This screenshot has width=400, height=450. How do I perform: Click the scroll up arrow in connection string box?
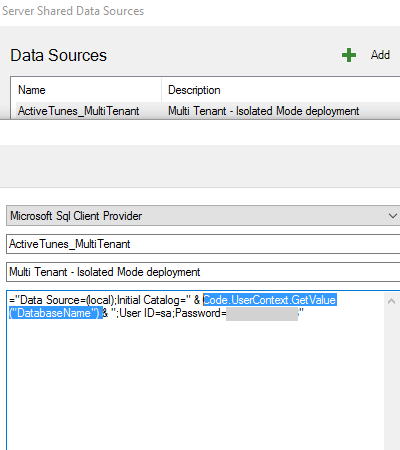[x=392, y=301]
